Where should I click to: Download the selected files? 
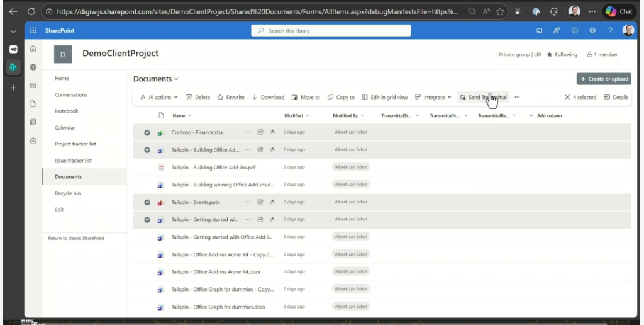tap(268, 97)
